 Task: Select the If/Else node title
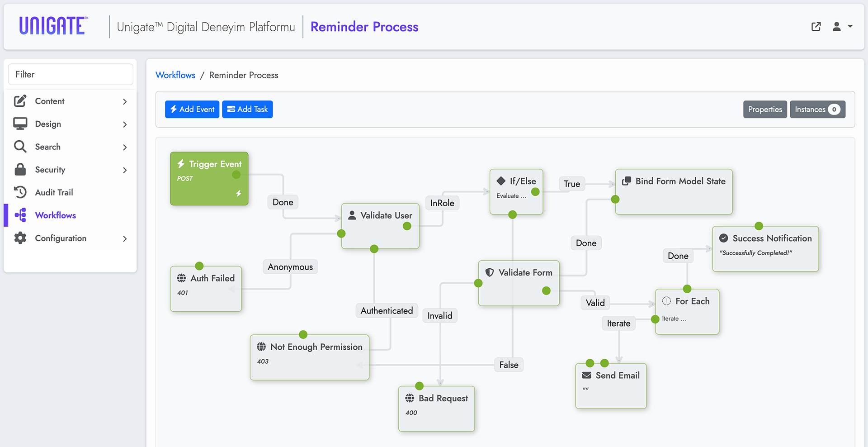(x=523, y=181)
